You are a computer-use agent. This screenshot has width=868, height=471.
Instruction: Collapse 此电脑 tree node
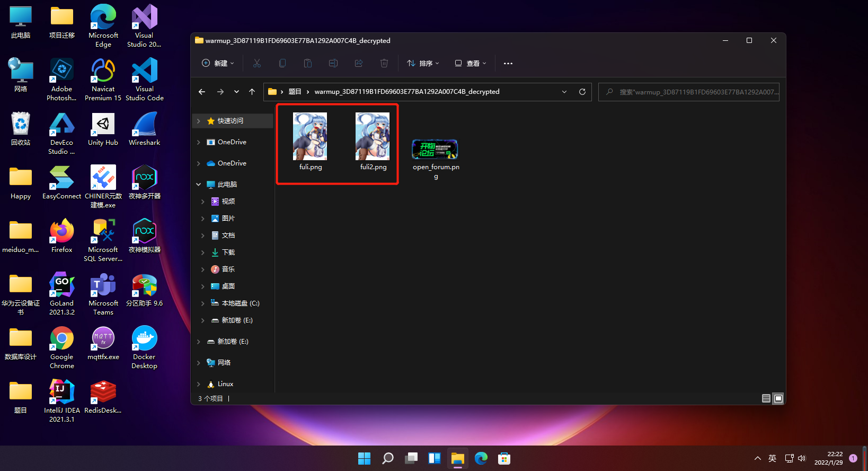tap(199, 185)
